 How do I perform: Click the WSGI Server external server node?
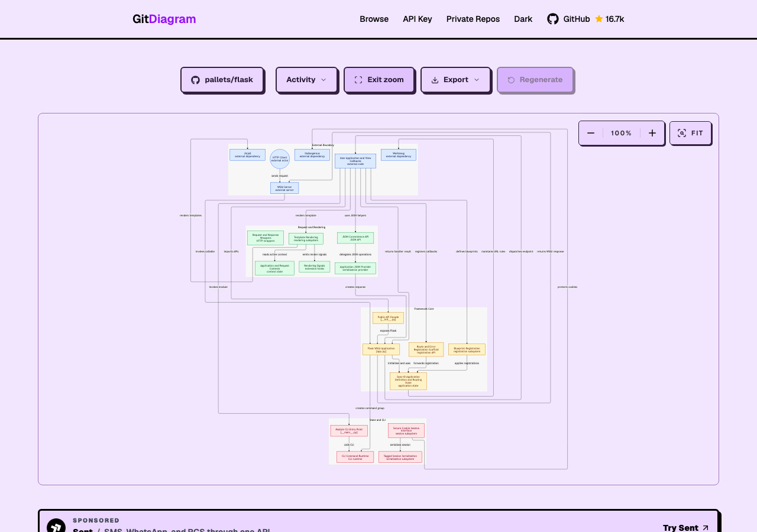pos(284,188)
